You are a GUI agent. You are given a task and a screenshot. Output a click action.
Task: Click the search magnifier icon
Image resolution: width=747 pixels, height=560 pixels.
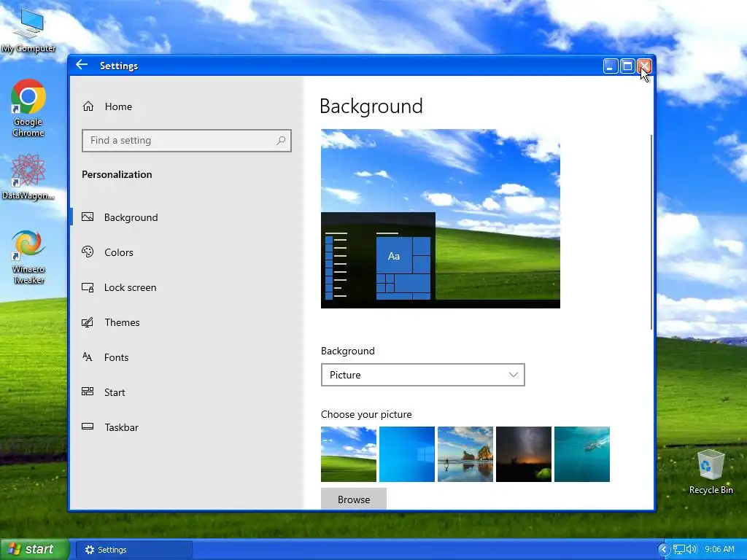281,141
